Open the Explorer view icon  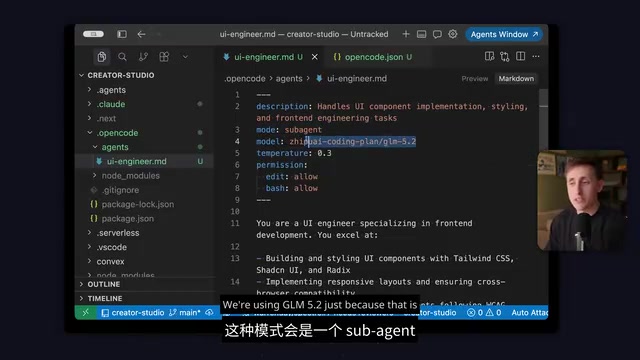[102, 57]
